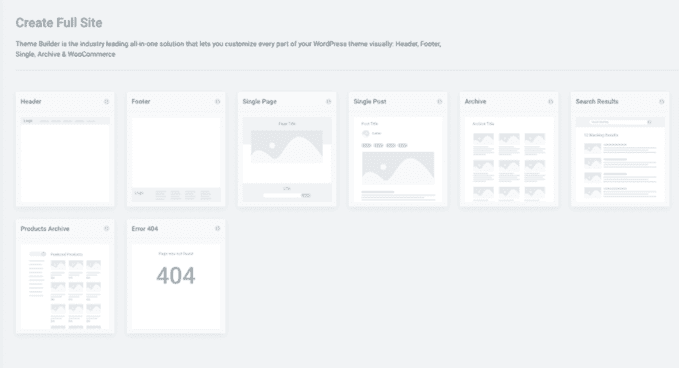Open the Footer template preview thumbnail
Image resolution: width=679 pixels, height=368 pixels.
tap(176, 159)
